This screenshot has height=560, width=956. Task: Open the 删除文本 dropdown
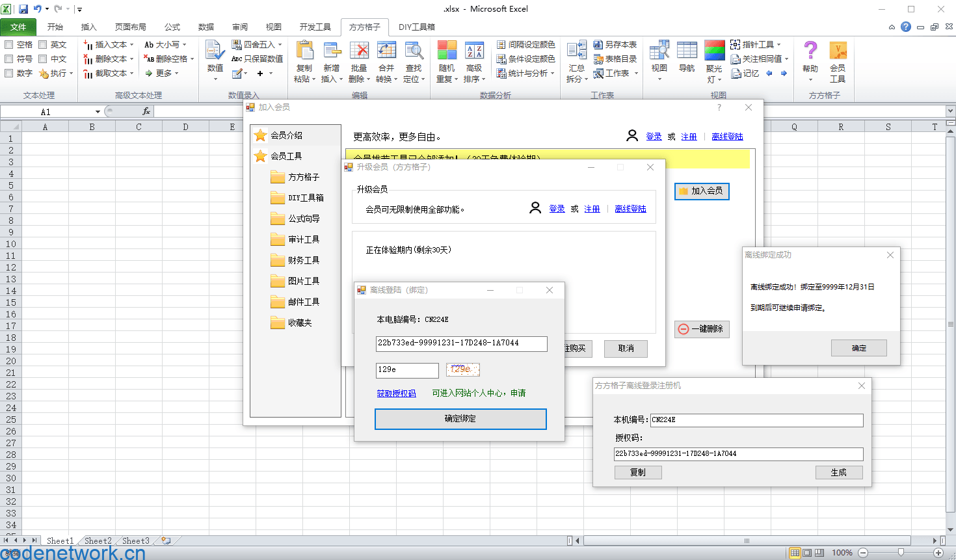[x=109, y=59]
